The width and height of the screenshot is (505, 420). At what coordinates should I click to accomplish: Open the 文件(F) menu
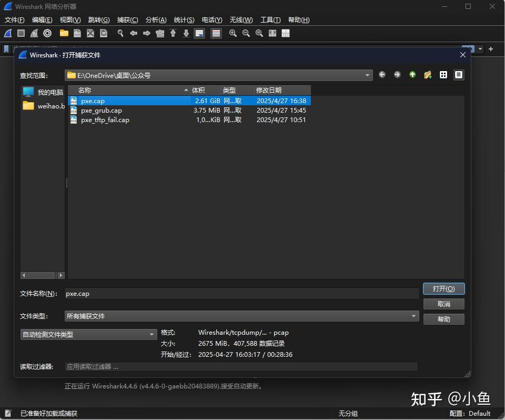pos(15,20)
